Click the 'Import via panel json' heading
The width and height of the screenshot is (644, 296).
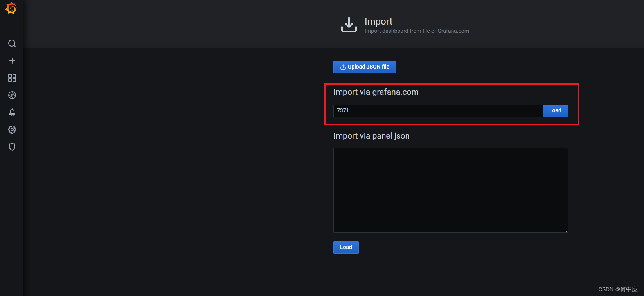coord(371,136)
